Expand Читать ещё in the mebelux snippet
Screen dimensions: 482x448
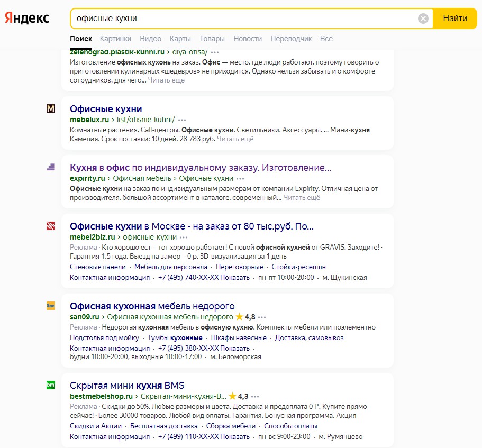[235, 139]
